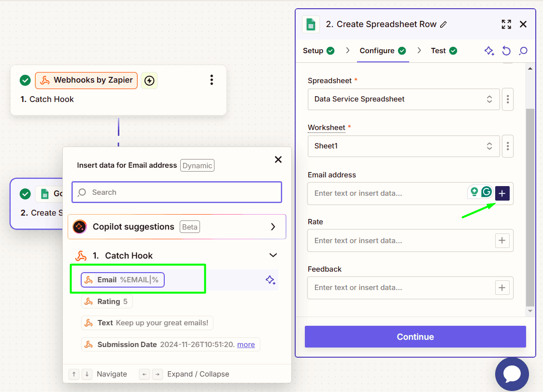
Task: Close the Insert data popup
Action: [x=278, y=160]
